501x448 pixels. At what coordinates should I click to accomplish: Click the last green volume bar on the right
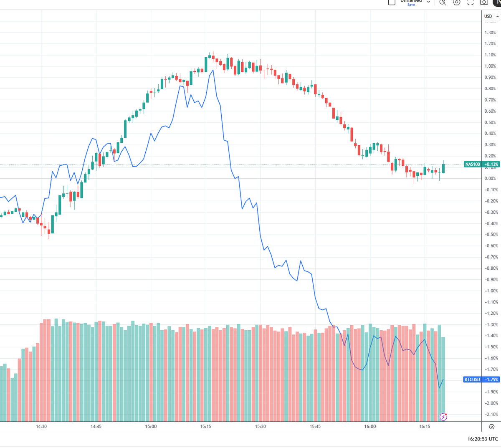click(443, 379)
